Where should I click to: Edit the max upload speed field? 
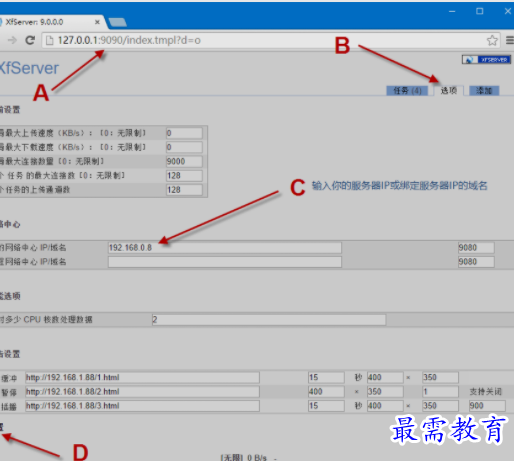coord(184,133)
